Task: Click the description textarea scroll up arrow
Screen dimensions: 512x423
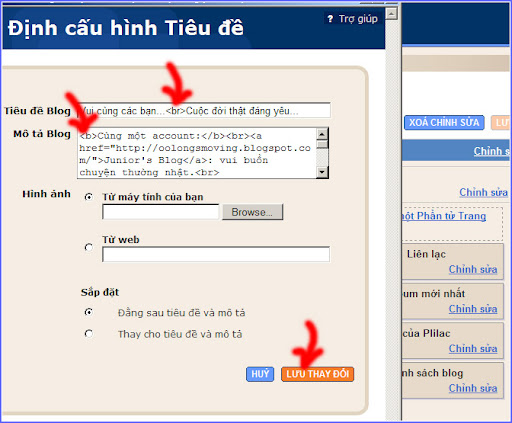Action: [322, 134]
